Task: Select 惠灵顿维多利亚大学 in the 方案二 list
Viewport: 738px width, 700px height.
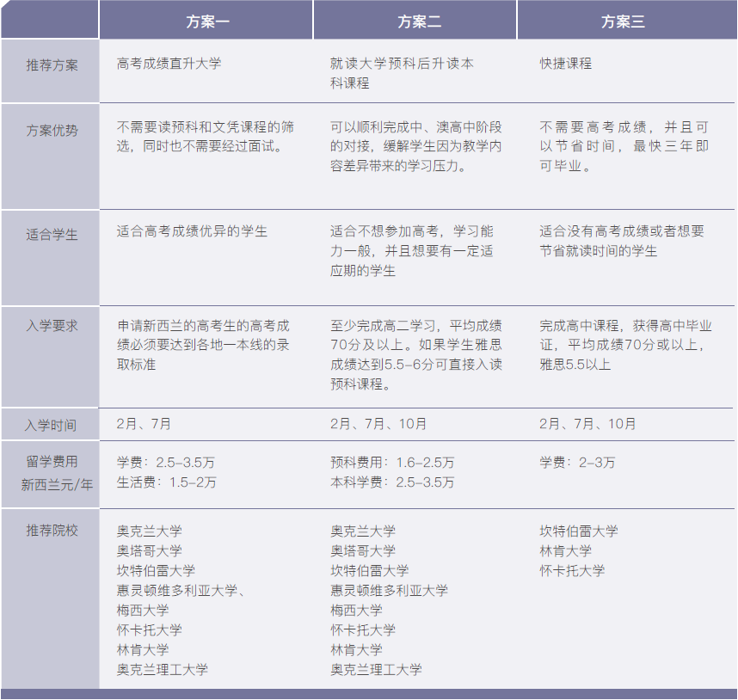Action: (389, 590)
